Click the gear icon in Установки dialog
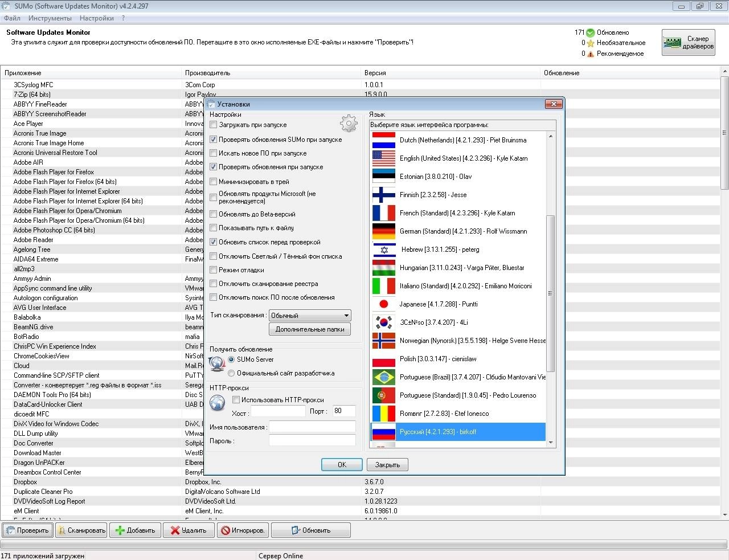729x560 pixels. pyautogui.click(x=349, y=123)
